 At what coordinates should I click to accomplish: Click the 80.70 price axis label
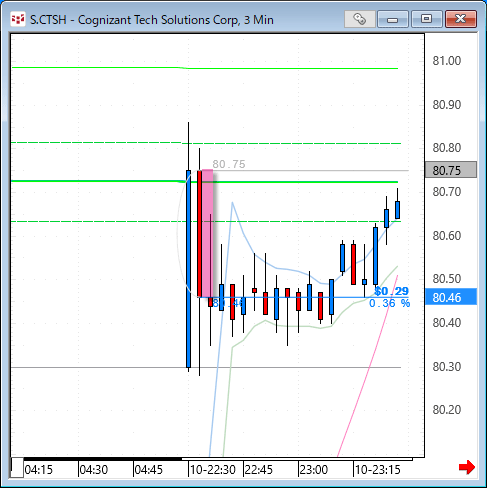coord(447,192)
